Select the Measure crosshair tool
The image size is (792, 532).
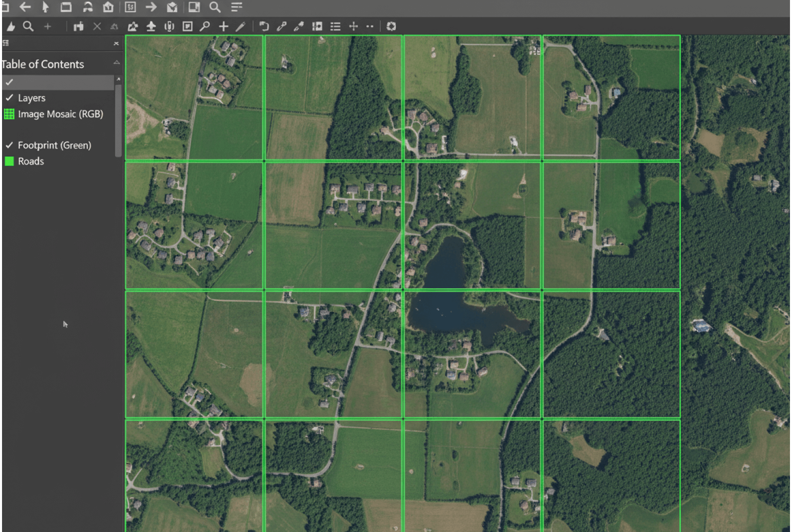[353, 26]
